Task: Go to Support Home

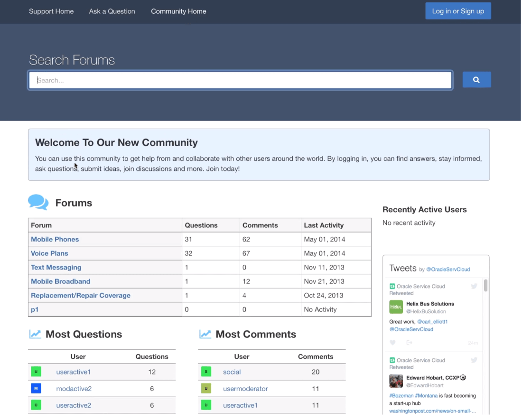Action: coord(51,11)
